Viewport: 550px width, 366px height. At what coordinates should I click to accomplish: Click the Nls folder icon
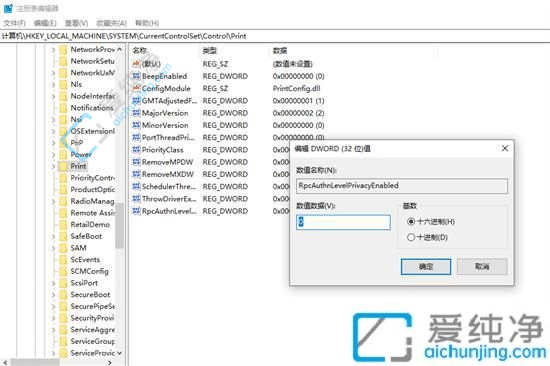click(x=63, y=84)
